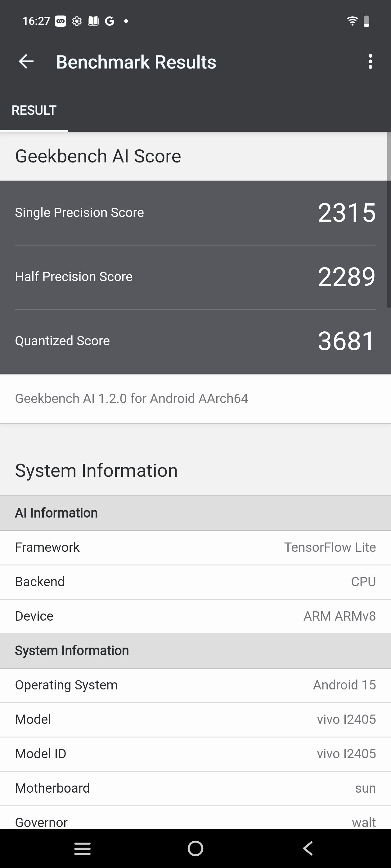The image size is (391, 868).
Task: Select the Half Precision Score row
Action: [x=195, y=277]
